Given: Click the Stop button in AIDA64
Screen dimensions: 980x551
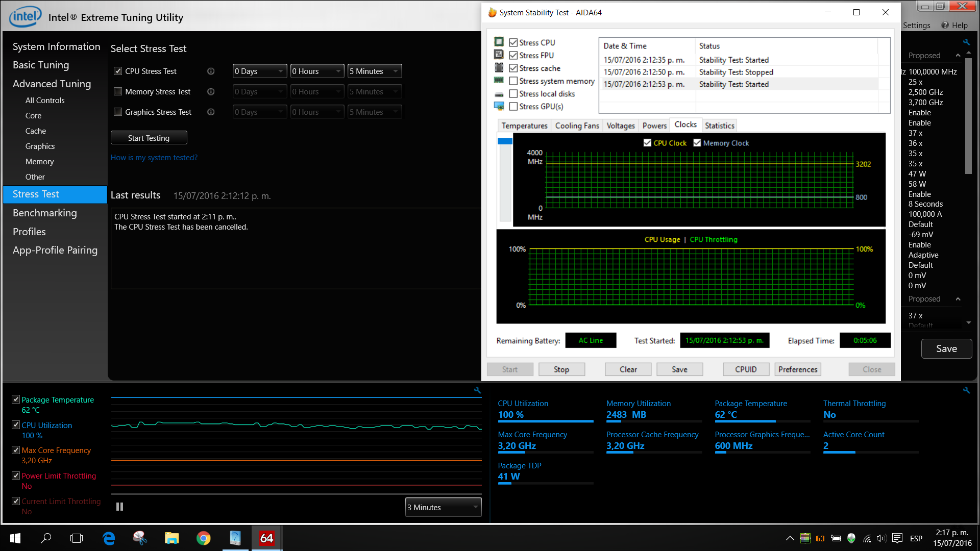Looking at the screenshot, I should point(561,369).
